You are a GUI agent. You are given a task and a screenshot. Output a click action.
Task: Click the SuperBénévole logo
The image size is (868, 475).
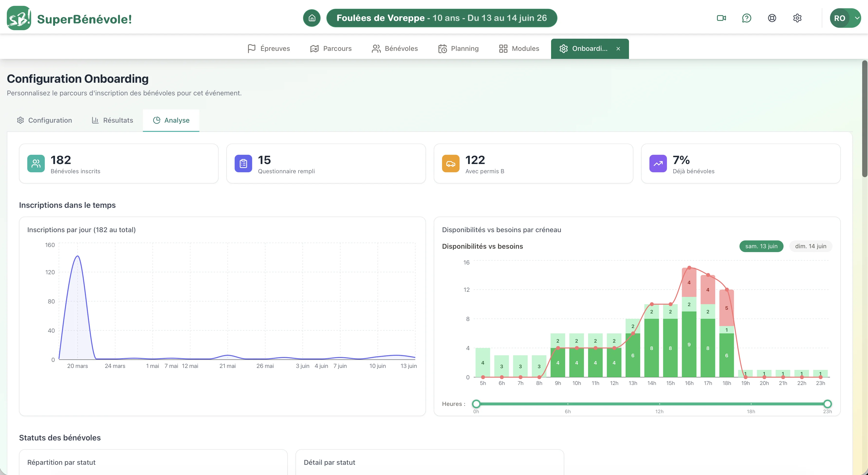coord(69,18)
